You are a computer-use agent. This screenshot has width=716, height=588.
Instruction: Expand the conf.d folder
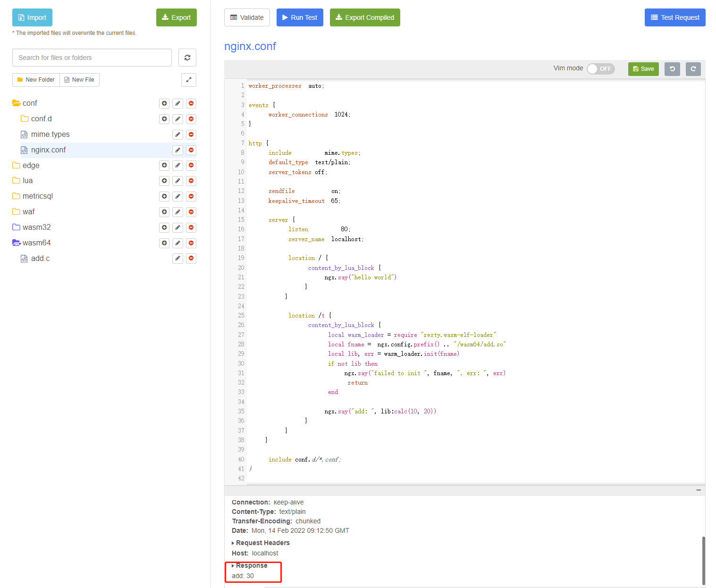tap(36, 119)
